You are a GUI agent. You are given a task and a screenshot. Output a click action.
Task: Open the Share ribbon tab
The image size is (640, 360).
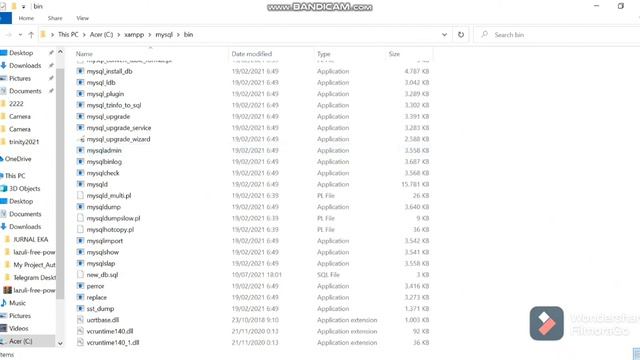(x=55, y=18)
